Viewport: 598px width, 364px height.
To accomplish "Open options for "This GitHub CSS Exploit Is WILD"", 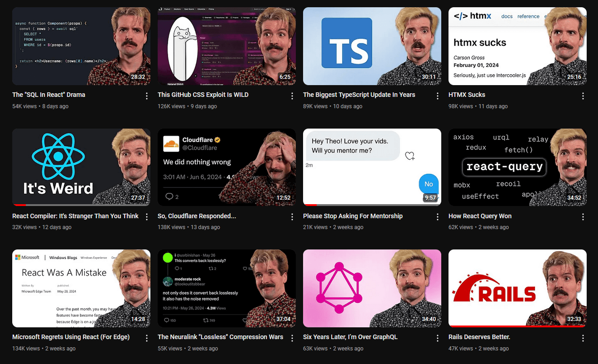I will [x=292, y=96].
